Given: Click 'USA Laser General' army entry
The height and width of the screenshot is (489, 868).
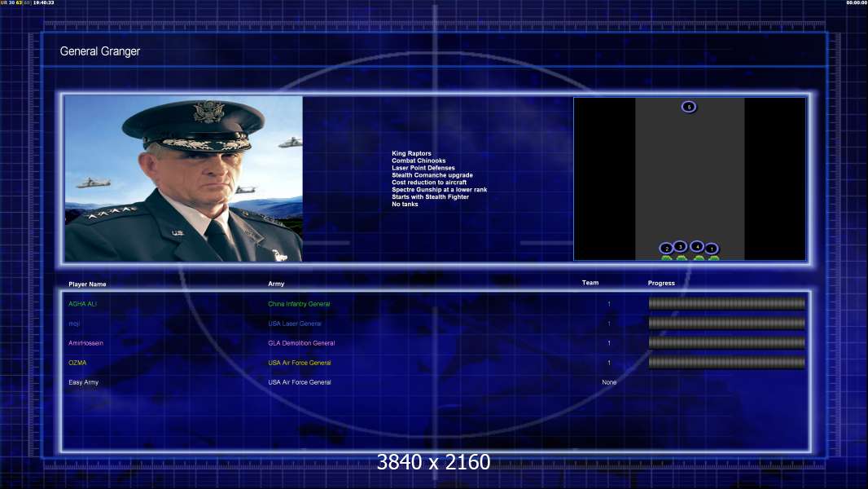Looking at the screenshot, I should pos(295,324).
